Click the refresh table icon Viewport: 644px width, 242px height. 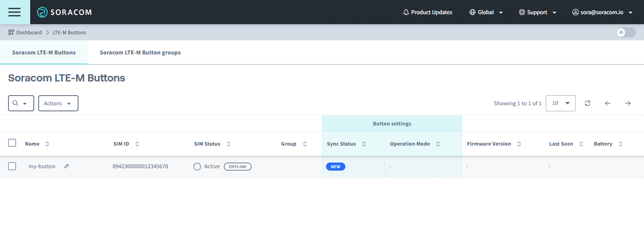point(588,103)
